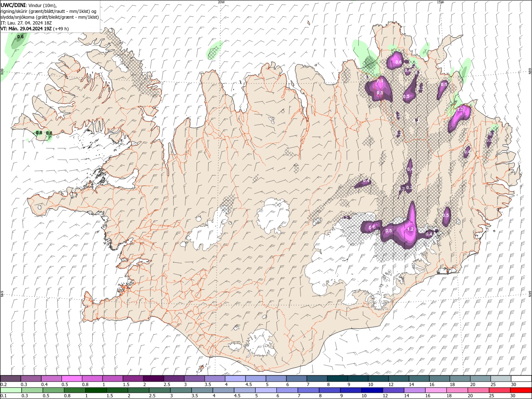
Task: Select the lower legend swatch starting at 0.5
Action: point(53,390)
